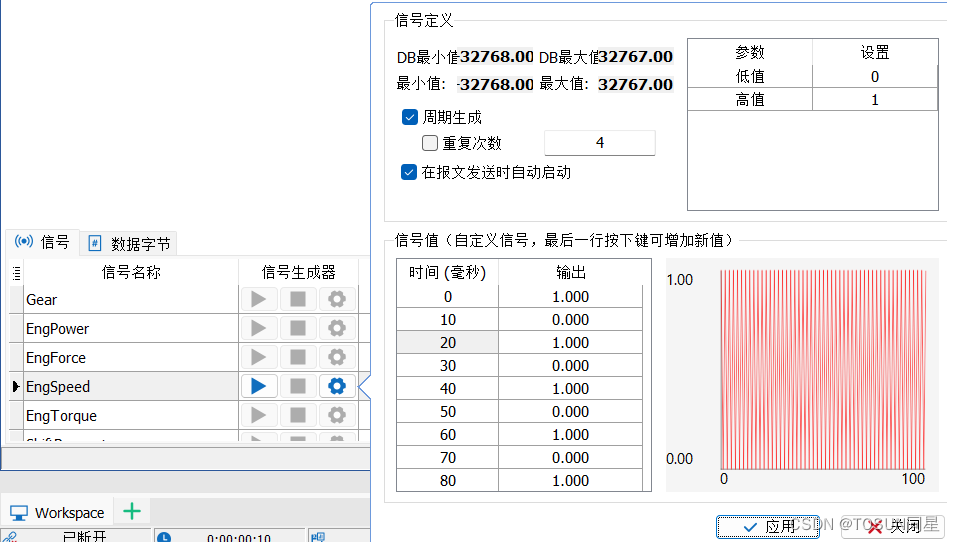Image resolution: width=955 pixels, height=542 pixels.
Task: Click the 信号名称 column header
Action: click(131, 272)
